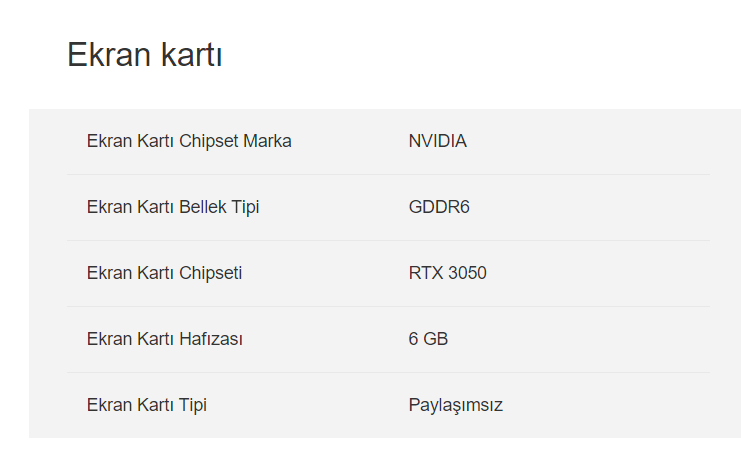Select the GDDR6 memory type value
741x468 pixels.
[x=438, y=207]
